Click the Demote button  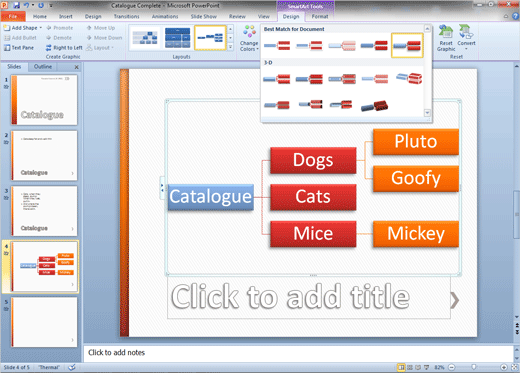pyautogui.click(x=59, y=38)
